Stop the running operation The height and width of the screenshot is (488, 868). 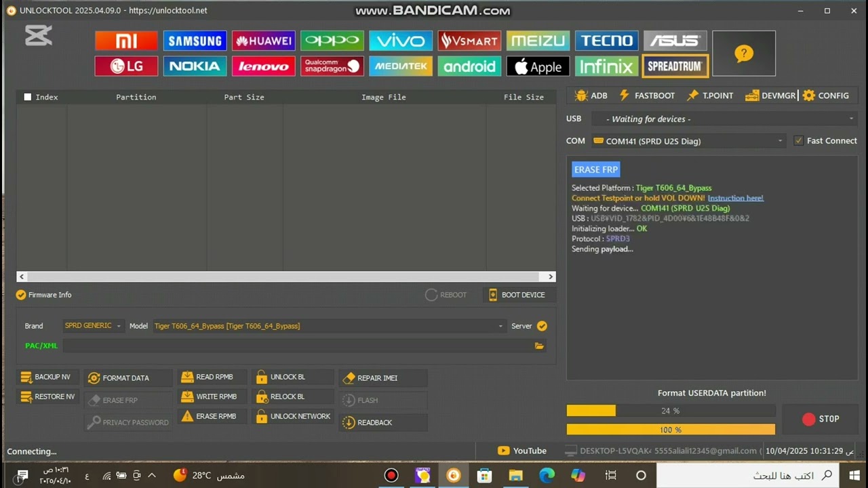821,419
